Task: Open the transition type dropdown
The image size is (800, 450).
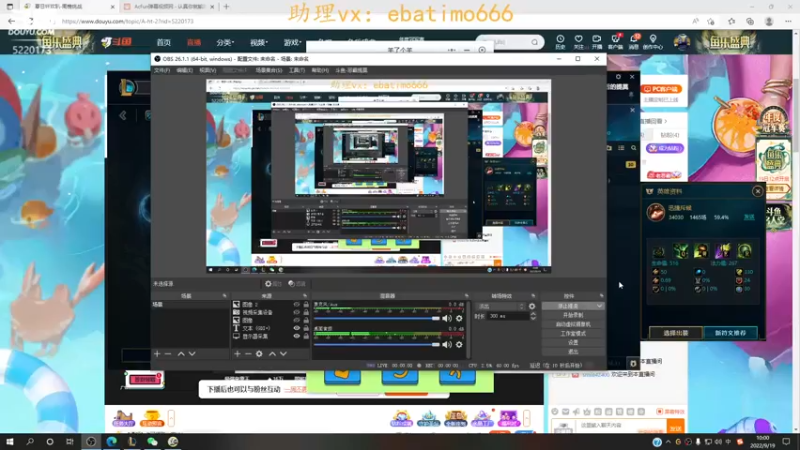Action: pyautogui.click(x=501, y=306)
